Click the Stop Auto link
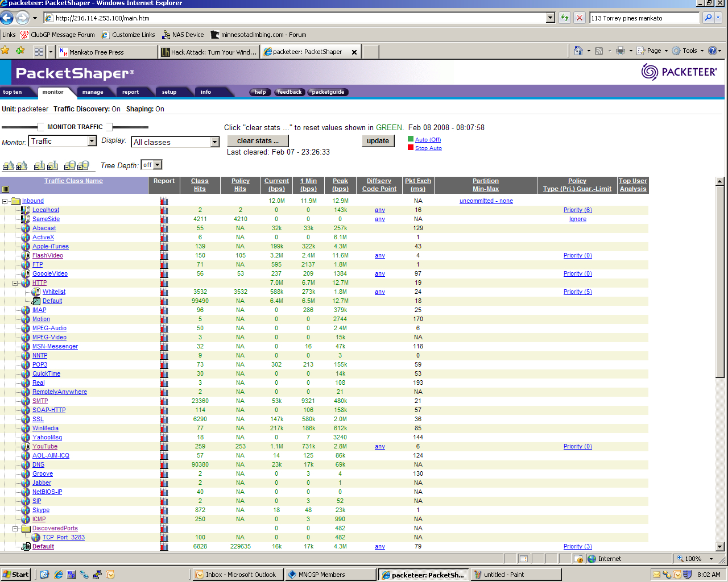The width and height of the screenshot is (728, 582). pos(428,148)
